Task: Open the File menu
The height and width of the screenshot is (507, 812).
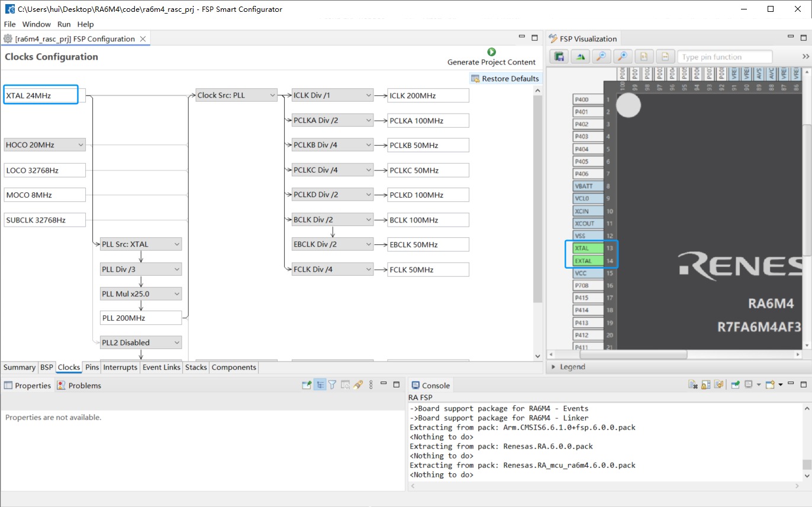Action: coord(10,24)
